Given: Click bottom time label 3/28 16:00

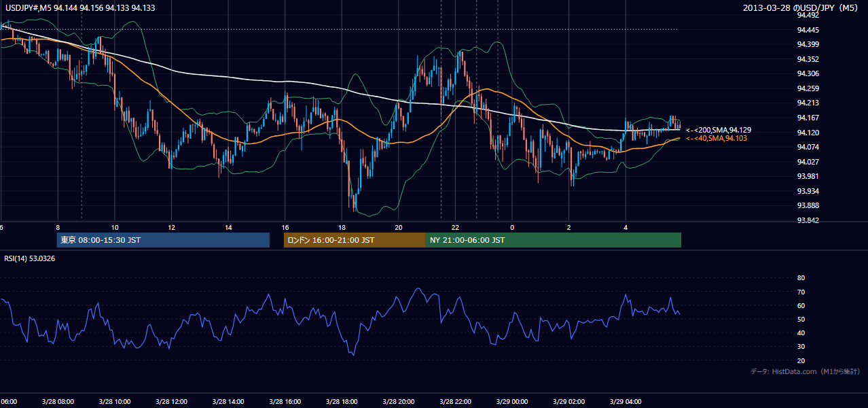Looking at the screenshot, I should tap(285, 401).
